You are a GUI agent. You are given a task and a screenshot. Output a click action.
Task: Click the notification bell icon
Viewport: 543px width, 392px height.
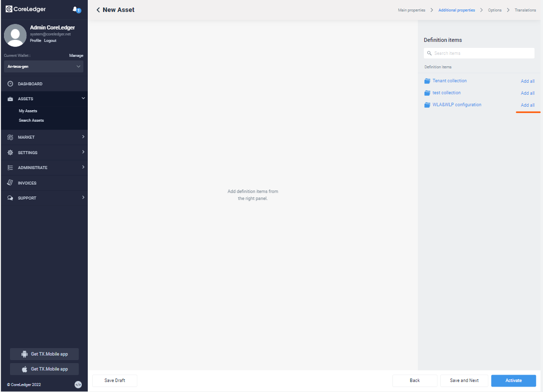[x=76, y=9]
